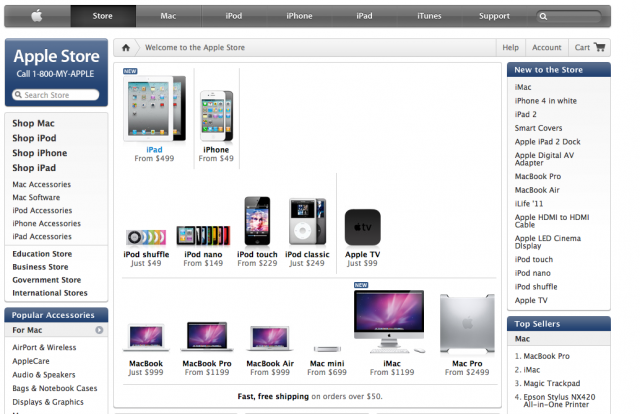Open iLife '11 link
The height and width of the screenshot is (414, 640).
coord(529,204)
